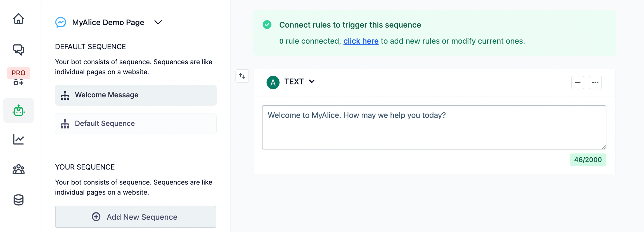Select the bot Automation icon
644x232 pixels.
[x=18, y=111]
